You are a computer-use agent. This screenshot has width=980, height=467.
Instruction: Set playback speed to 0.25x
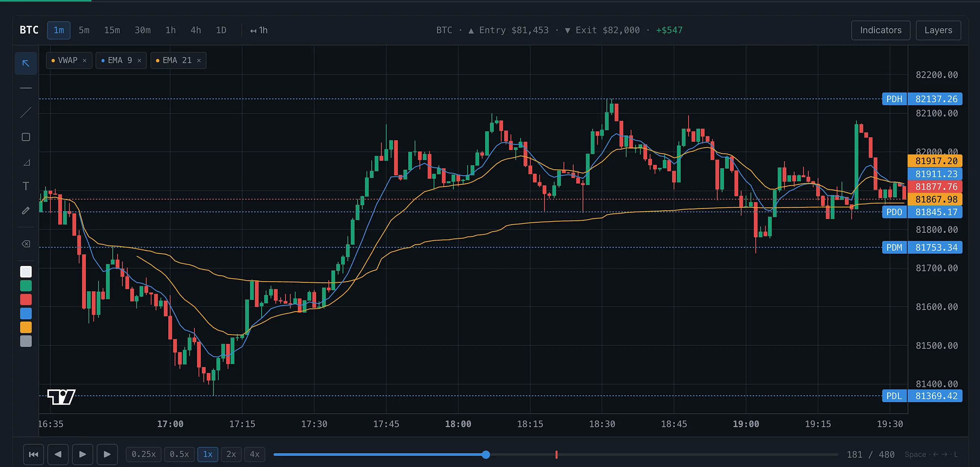click(143, 454)
